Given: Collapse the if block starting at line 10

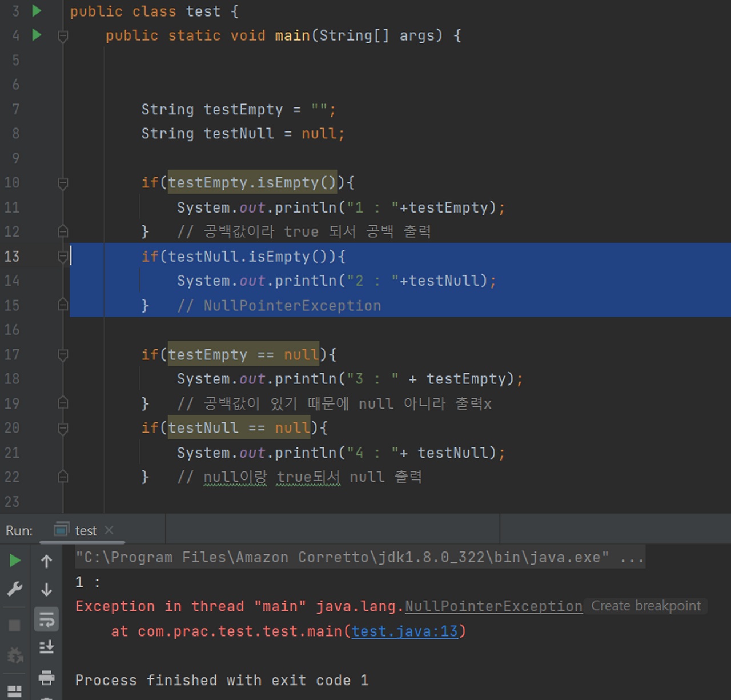Looking at the screenshot, I should pyautogui.click(x=63, y=182).
